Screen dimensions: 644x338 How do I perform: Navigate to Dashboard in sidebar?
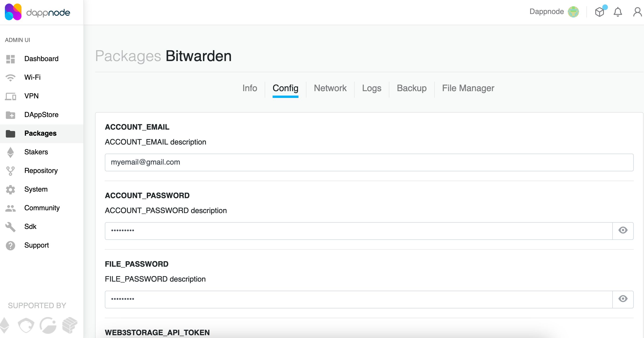41,59
